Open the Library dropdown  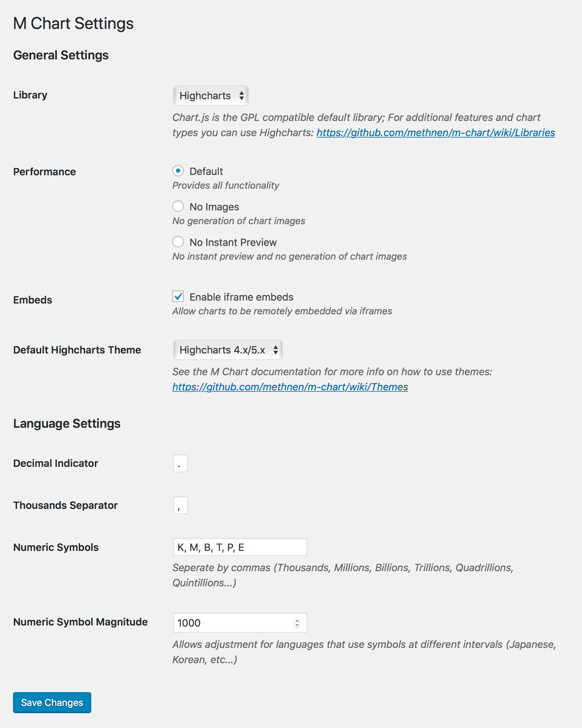(x=211, y=96)
